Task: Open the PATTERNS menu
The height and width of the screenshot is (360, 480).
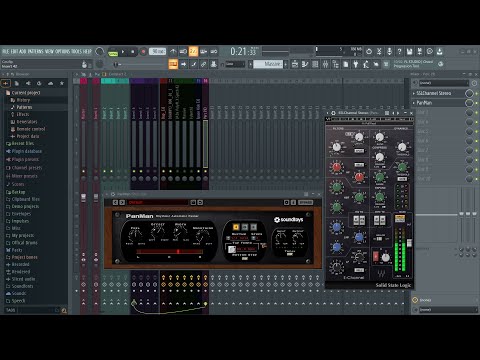Action: click(35, 51)
